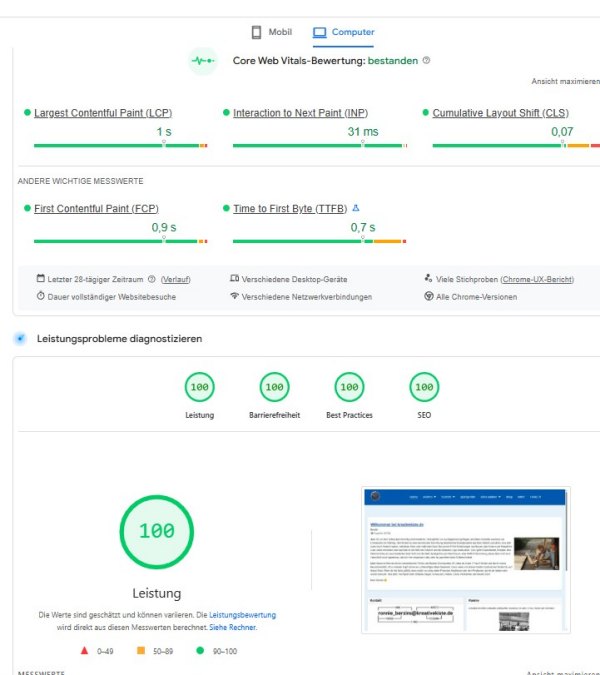Open the 'Siehe Rechner' link

(233, 627)
